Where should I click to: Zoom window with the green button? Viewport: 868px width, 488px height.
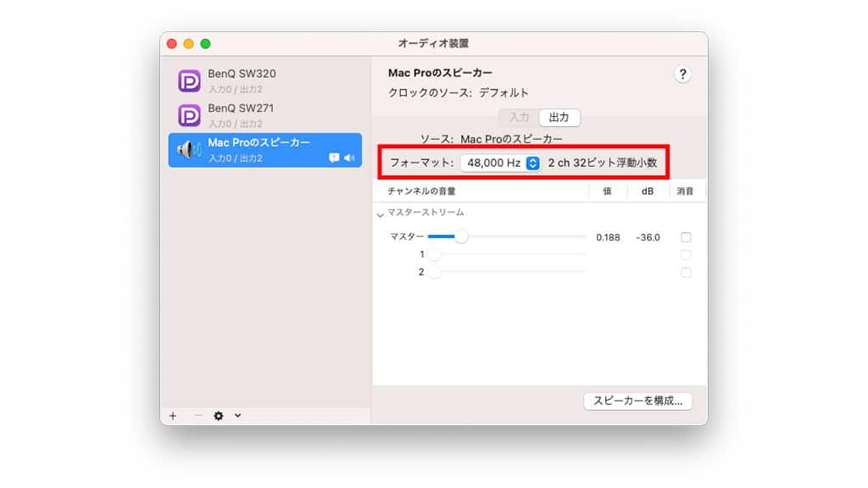pyautogui.click(x=205, y=44)
